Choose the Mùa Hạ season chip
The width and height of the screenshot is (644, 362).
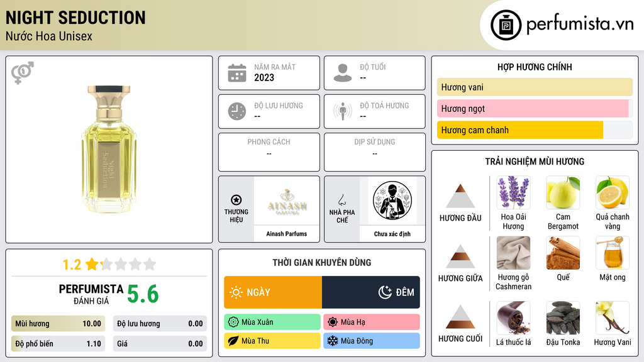[x=372, y=322]
